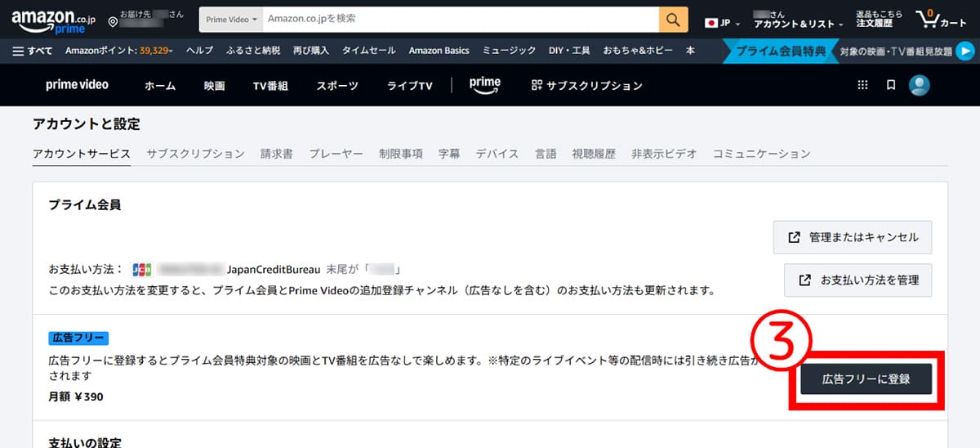Image resolution: width=980 pixels, height=448 pixels.
Task: Open the watchlist bookmark icon
Action: [891, 85]
